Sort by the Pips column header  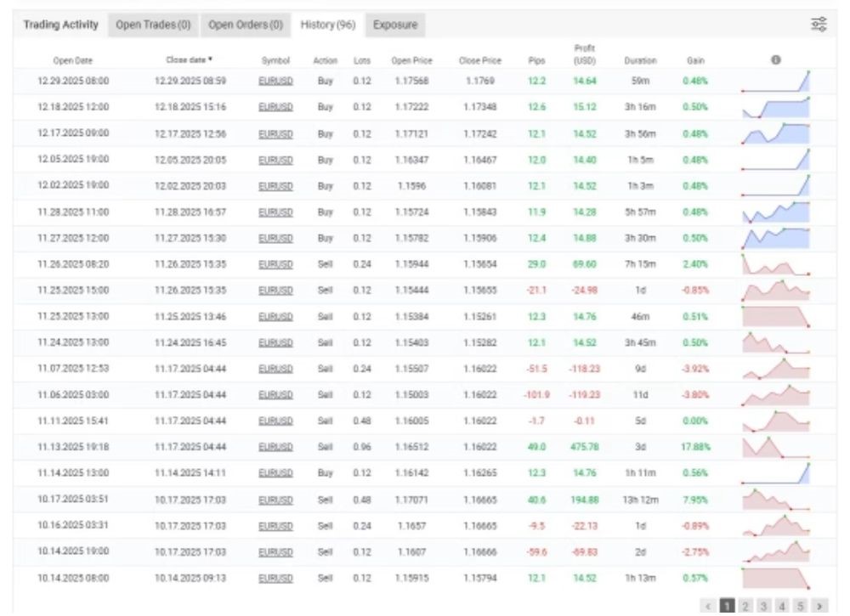pos(536,60)
